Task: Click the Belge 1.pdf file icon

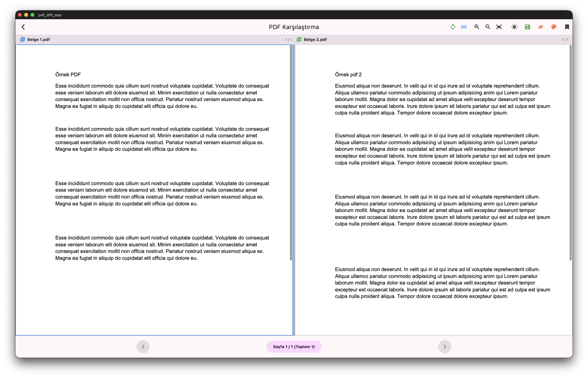Action: pos(23,40)
